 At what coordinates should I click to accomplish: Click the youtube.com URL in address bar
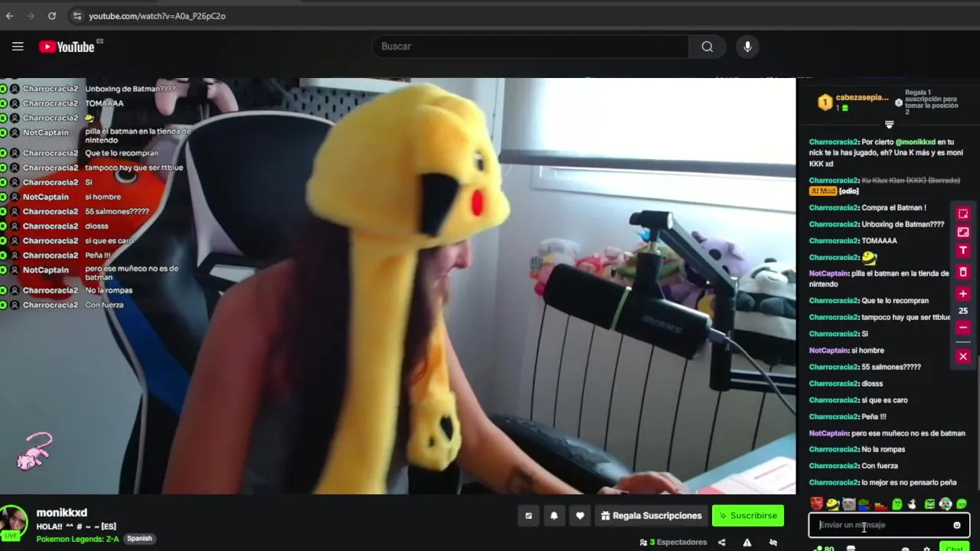157,15
